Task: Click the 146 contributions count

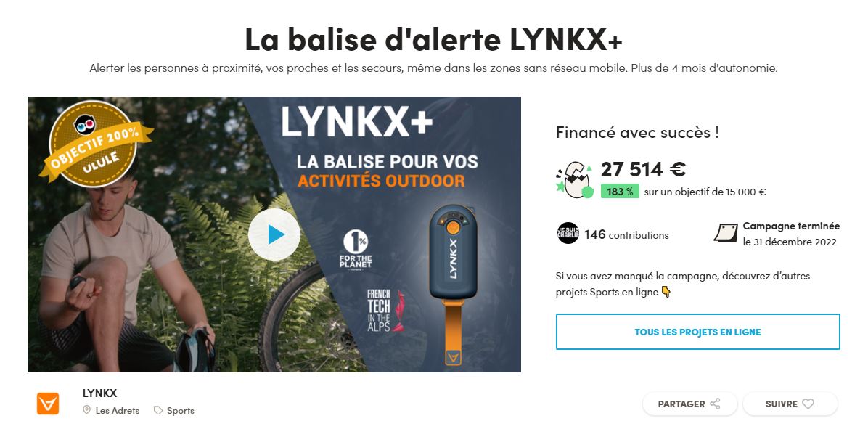Action: tap(626, 235)
